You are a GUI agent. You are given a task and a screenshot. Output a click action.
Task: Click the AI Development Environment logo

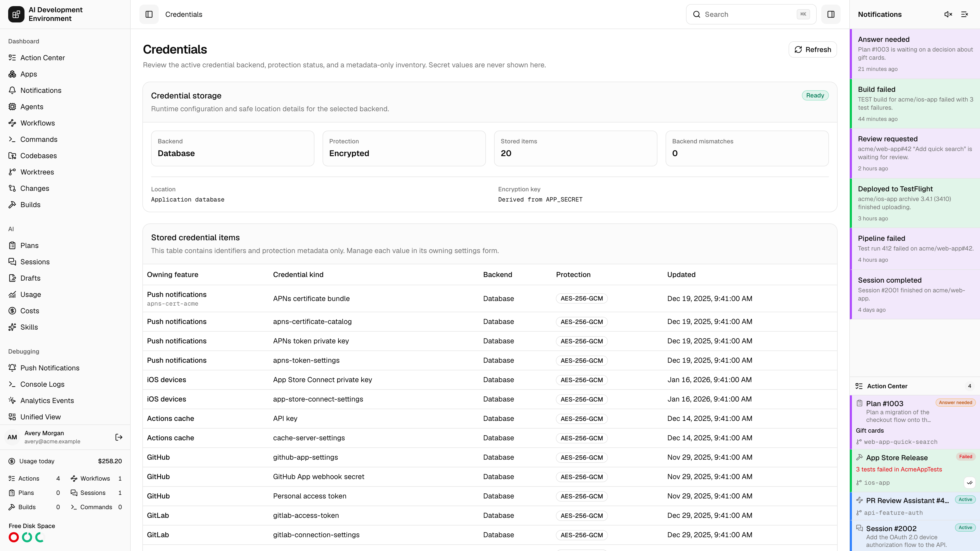(16, 15)
